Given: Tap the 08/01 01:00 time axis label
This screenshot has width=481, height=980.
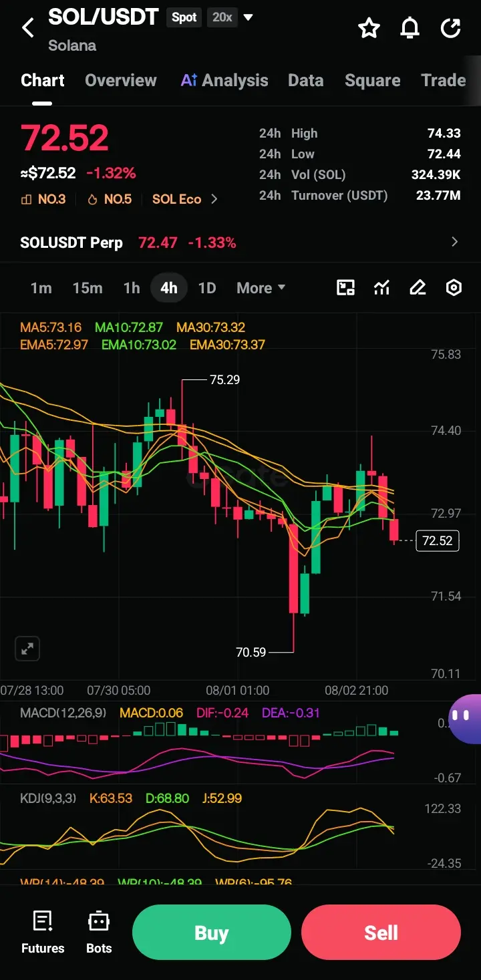Looking at the screenshot, I should 237,690.
